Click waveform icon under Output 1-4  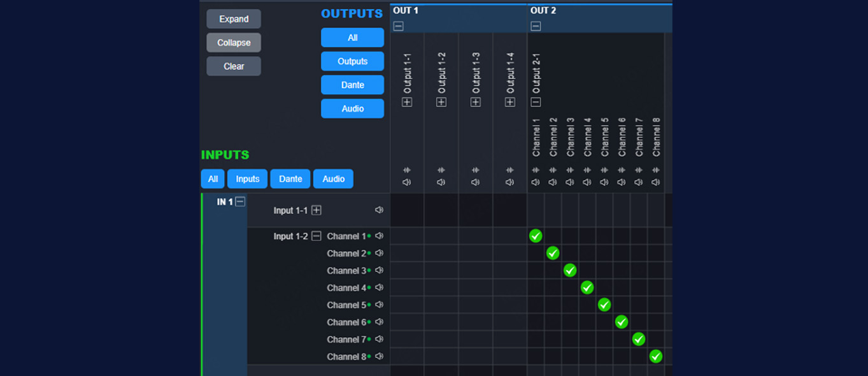coord(510,170)
